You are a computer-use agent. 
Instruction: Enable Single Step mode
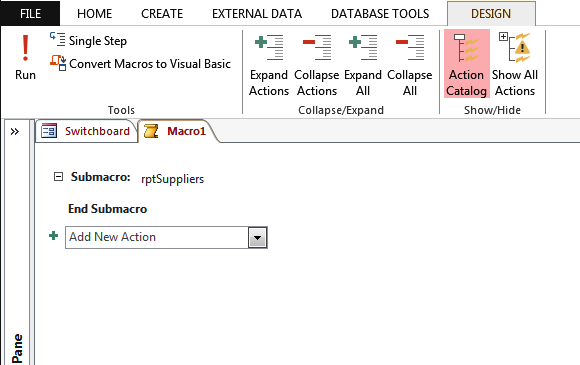click(x=88, y=40)
